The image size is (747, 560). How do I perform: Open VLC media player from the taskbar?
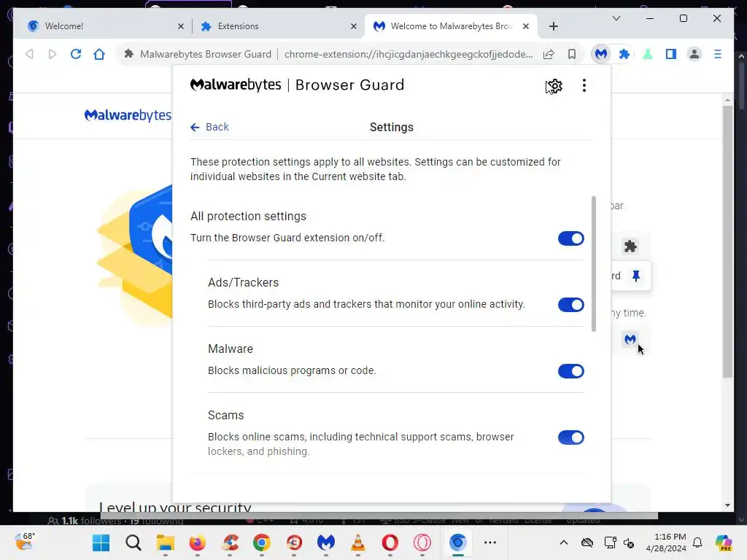coord(357,542)
